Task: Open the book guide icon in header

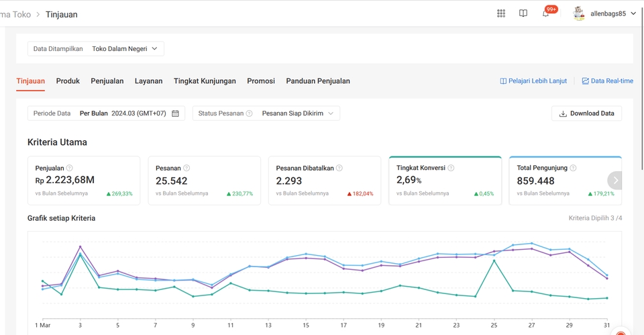Action: pos(523,13)
